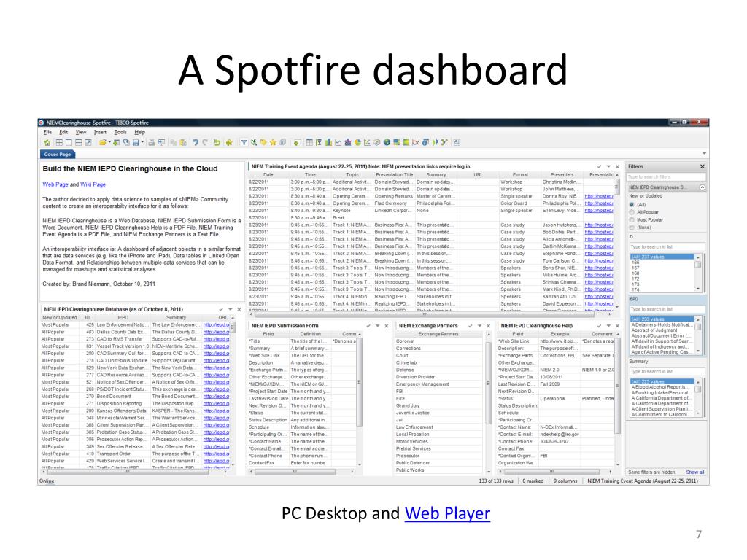The width and height of the screenshot is (747, 560).
Task: Switch to the Cover Page tab
Action: click(x=57, y=154)
